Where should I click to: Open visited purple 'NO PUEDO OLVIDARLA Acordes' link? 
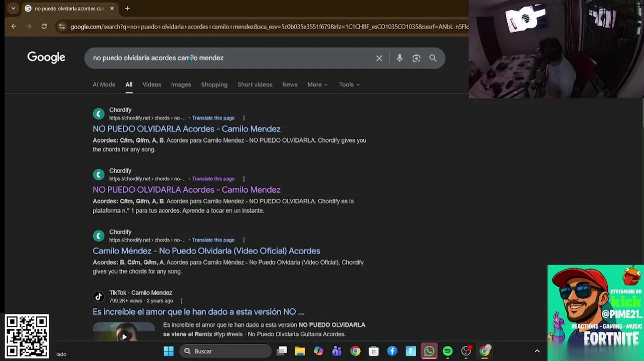pyautogui.click(x=186, y=190)
